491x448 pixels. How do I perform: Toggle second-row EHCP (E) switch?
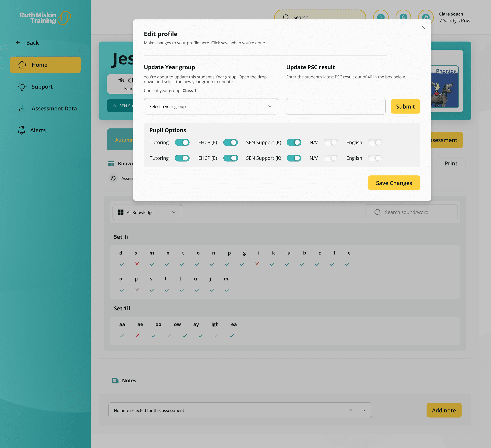pyautogui.click(x=231, y=158)
